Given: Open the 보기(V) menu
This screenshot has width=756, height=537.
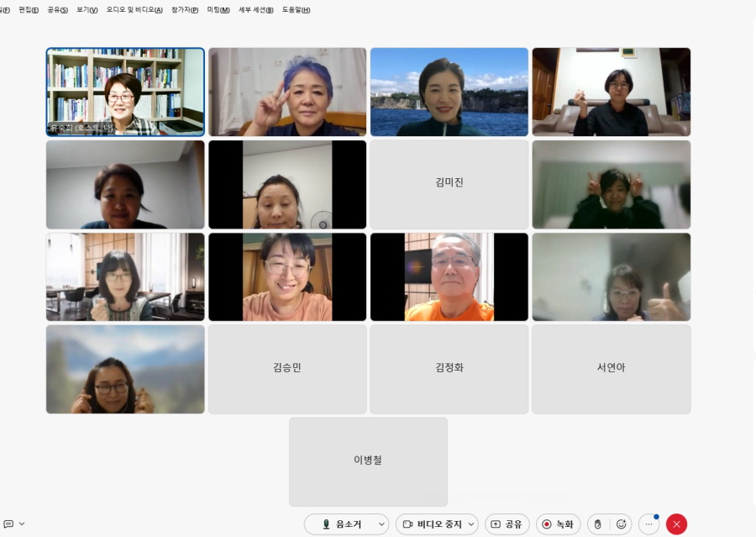Looking at the screenshot, I should click(x=87, y=10).
